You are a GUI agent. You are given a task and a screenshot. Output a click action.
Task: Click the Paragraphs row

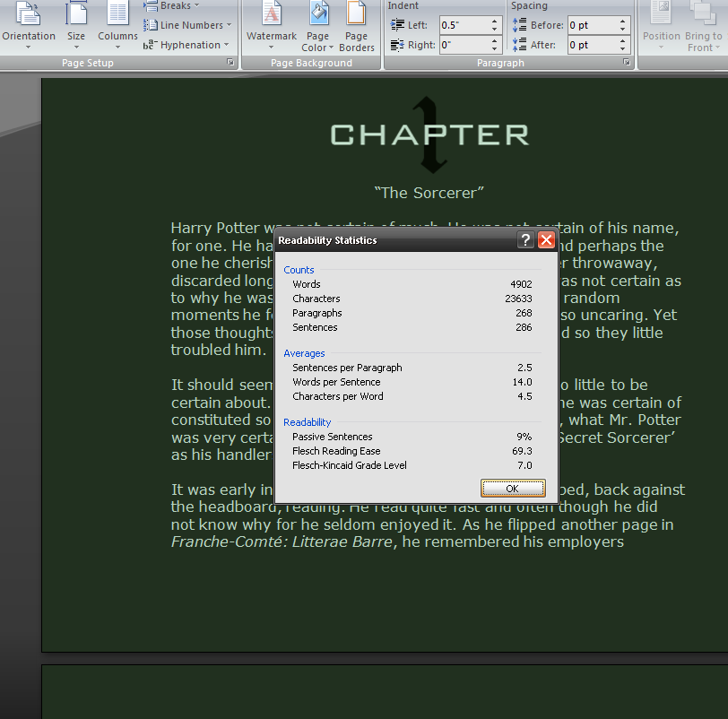(412, 313)
